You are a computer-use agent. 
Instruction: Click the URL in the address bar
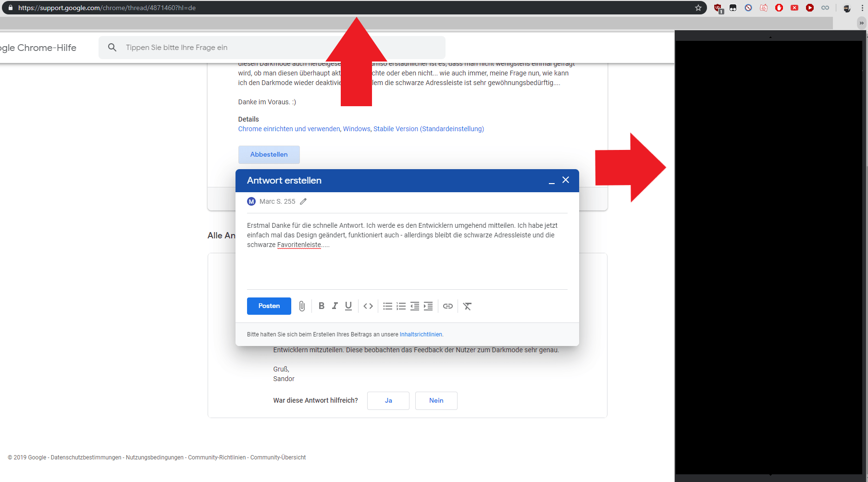pos(107,8)
